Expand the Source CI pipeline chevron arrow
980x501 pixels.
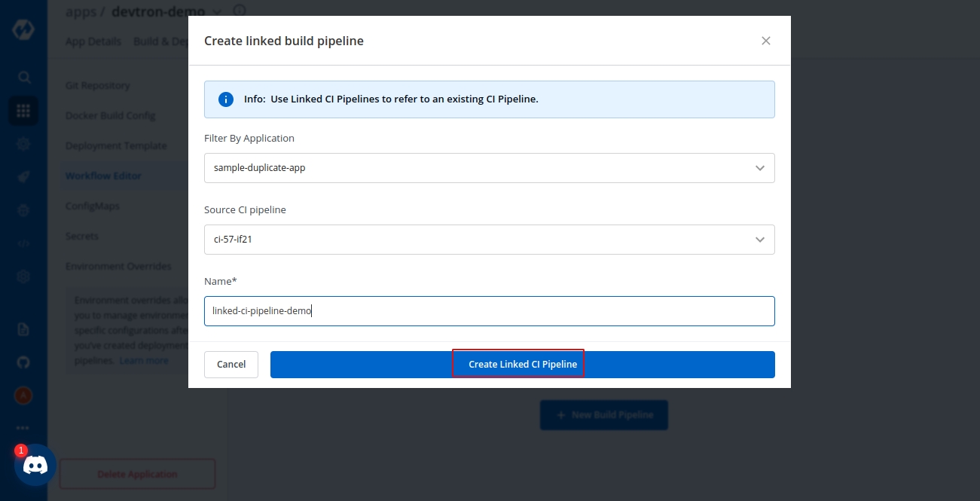pos(760,240)
